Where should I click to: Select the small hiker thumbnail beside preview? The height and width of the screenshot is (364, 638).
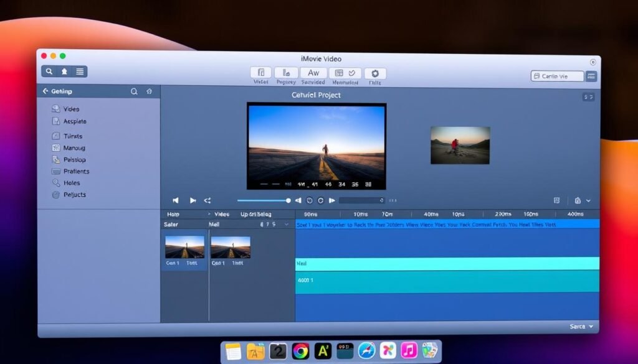460,145
